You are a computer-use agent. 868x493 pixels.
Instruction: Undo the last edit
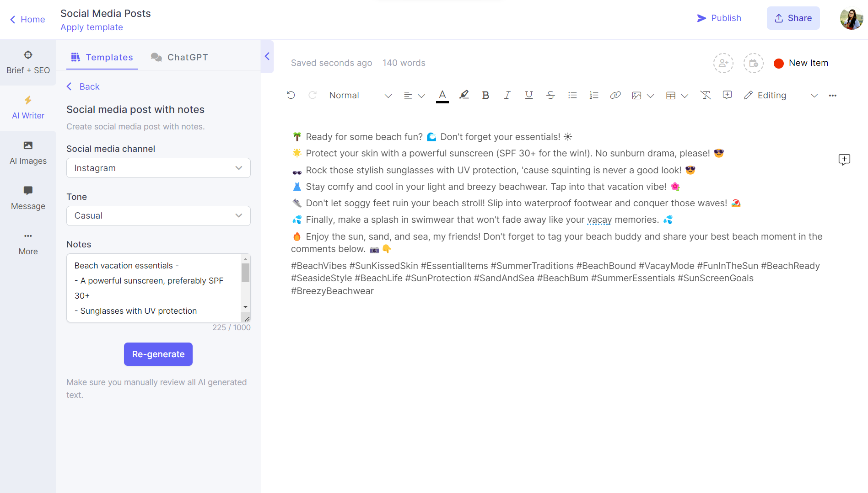(291, 95)
